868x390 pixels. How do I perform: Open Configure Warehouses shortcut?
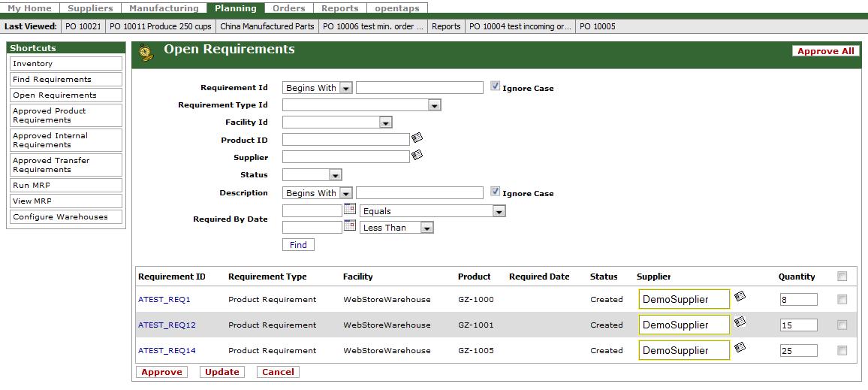66,217
